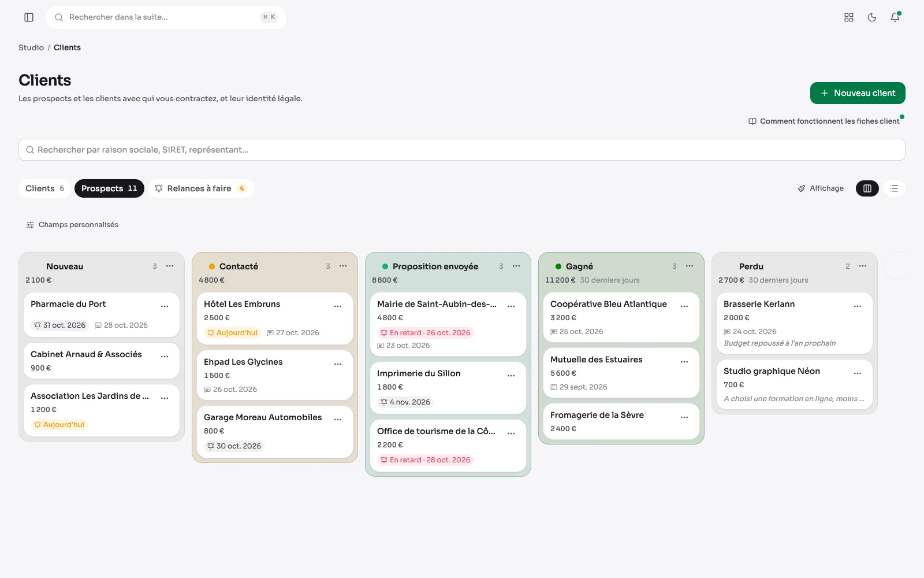Open Mutuelle des Estuaires card menu
Screen dimensions: 924x578
click(684, 362)
